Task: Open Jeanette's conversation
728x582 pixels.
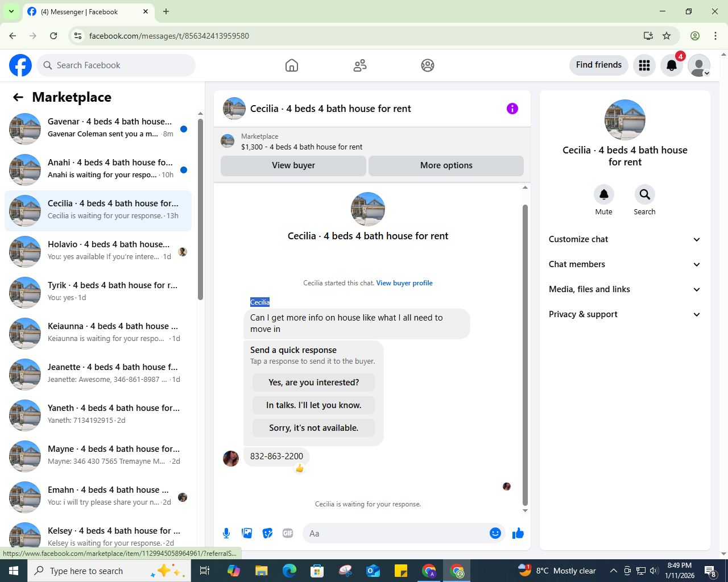Action: 98,375
